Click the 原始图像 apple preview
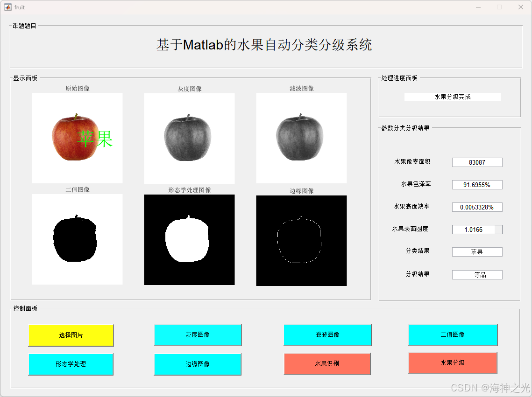 [x=77, y=138]
